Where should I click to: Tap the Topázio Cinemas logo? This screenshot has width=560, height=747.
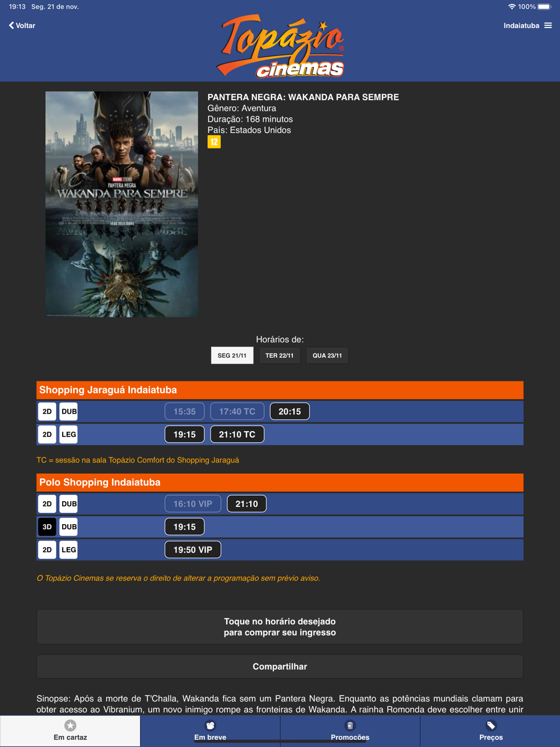281,46
